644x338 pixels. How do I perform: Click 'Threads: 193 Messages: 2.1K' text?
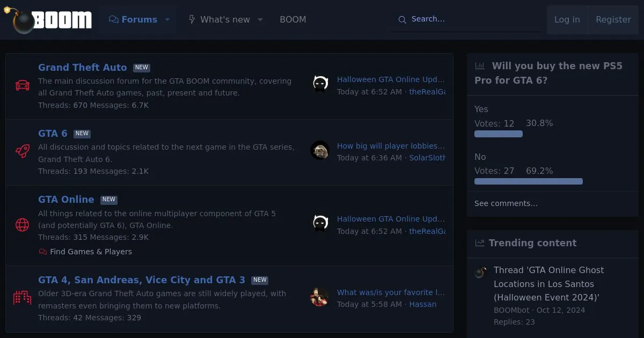tap(93, 171)
